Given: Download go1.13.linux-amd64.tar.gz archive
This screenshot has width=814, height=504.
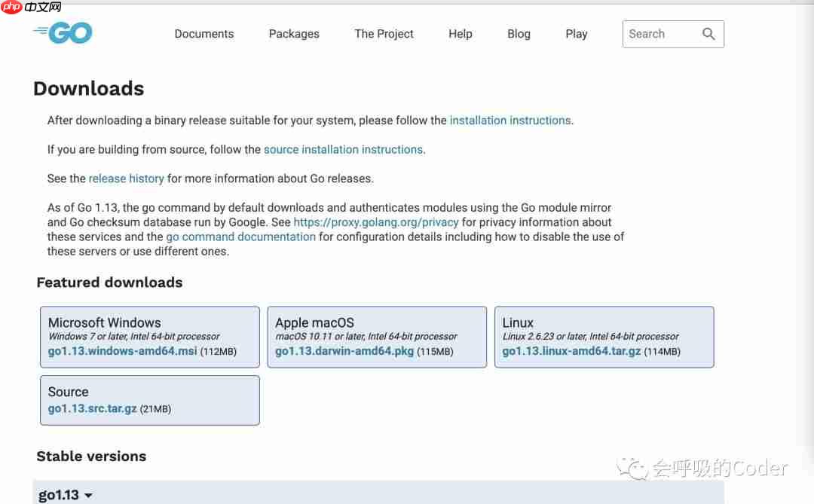Looking at the screenshot, I should [571, 352].
